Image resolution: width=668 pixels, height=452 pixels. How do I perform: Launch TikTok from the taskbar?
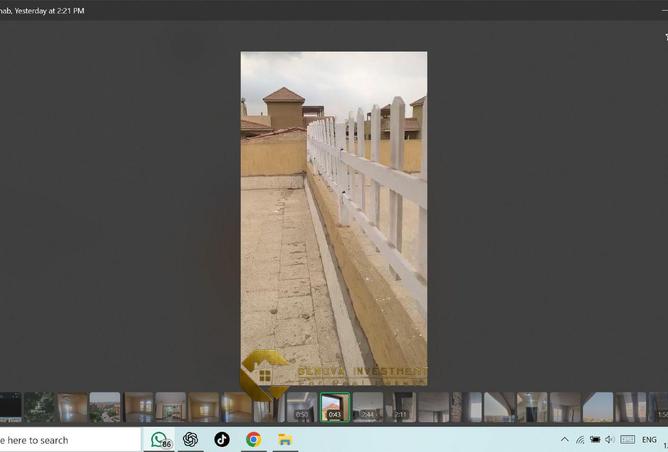click(222, 439)
